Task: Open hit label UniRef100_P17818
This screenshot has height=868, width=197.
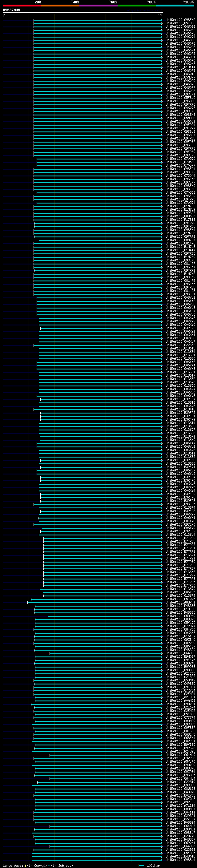Action: (x=180, y=220)
